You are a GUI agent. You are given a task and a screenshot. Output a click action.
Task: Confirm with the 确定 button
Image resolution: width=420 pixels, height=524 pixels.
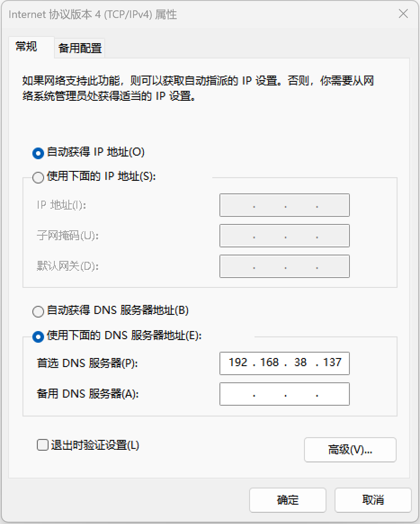pyautogui.click(x=288, y=500)
